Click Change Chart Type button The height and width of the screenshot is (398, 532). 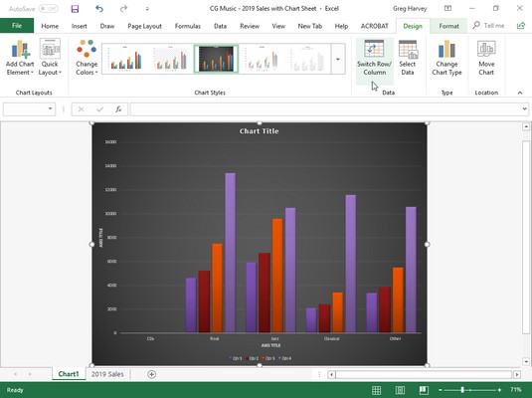446,58
